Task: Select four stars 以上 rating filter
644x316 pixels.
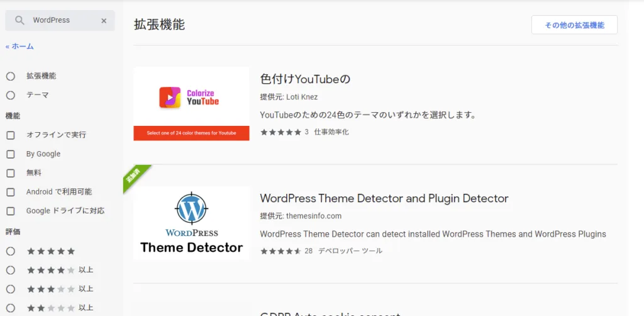Action: pos(11,270)
